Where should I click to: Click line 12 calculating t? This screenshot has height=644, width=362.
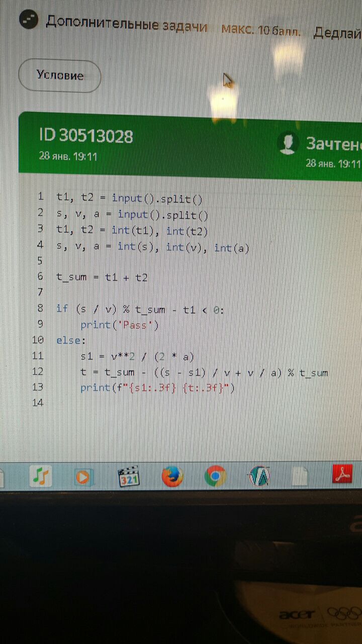pyautogui.click(x=204, y=372)
